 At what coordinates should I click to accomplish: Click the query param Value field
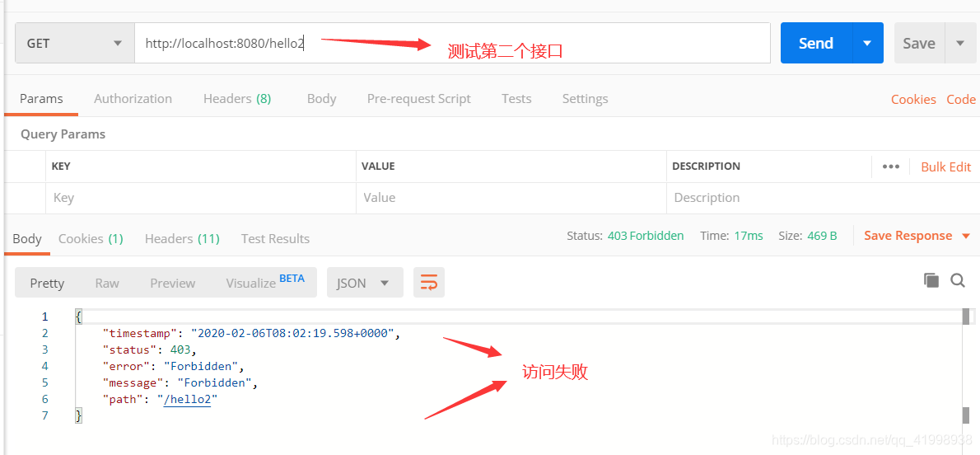point(511,198)
